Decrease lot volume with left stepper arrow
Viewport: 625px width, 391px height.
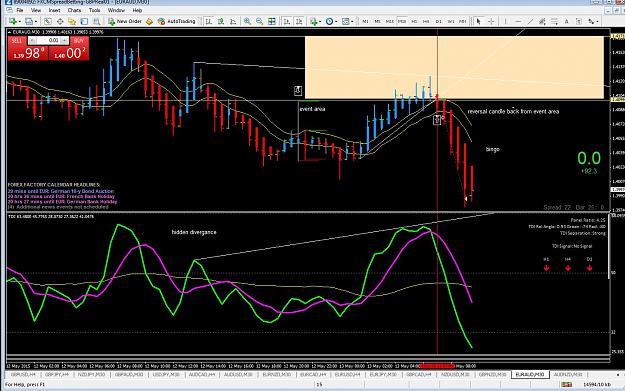pyautogui.click(x=32, y=40)
